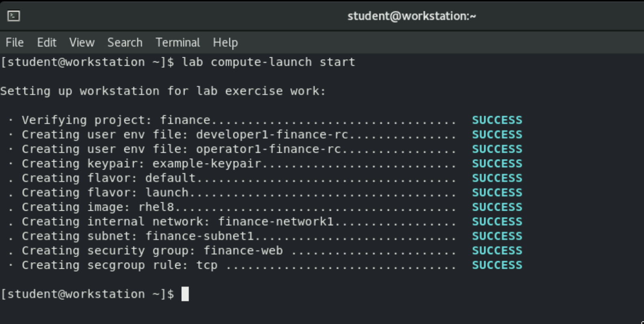Click the finance-web security group name
644x324 pixels.
coord(243,251)
